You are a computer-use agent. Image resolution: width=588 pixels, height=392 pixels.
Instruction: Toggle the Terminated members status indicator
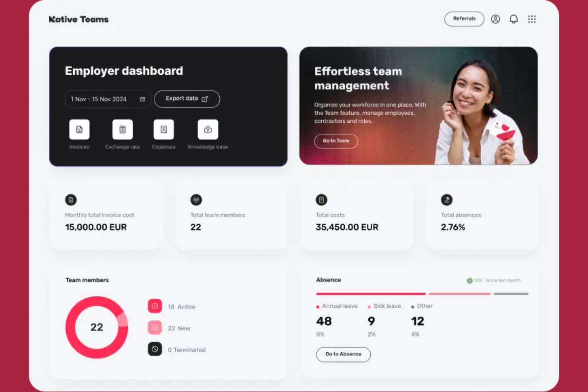click(x=155, y=350)
